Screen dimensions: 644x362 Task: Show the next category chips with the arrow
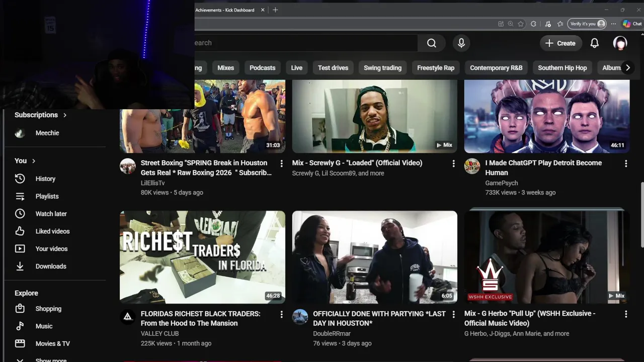pyautogui.click(x=627, y=68)
